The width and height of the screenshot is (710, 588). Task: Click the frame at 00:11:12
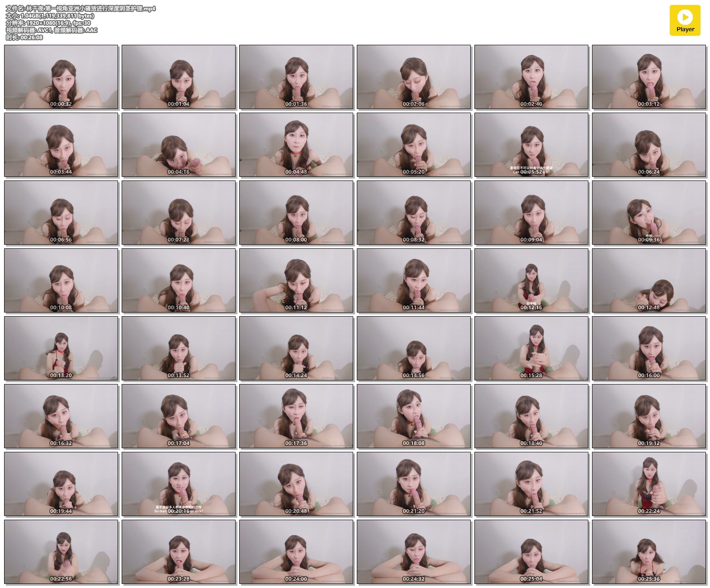(x=296, y=280)
